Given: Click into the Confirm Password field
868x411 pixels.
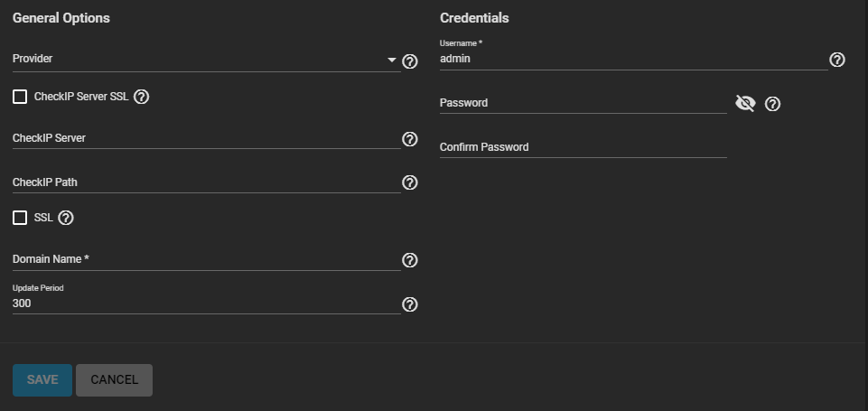Looking at the screenshot, I should (x=583, y=147).
